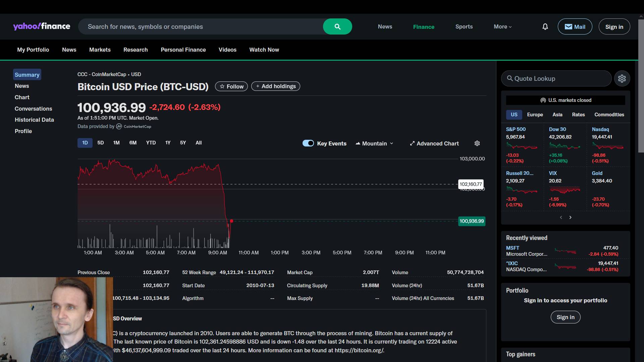Open Historical Data in the sidebar
Viewport: 644px width, 362px height.
34,120
